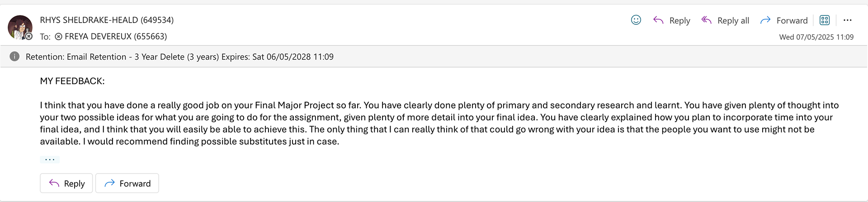Image resolution: width=868 pixels, height=202 pixels.
Task: Open sender RHYS SHELDRAKE-HEALD contact card
Action: click(107, 20)
